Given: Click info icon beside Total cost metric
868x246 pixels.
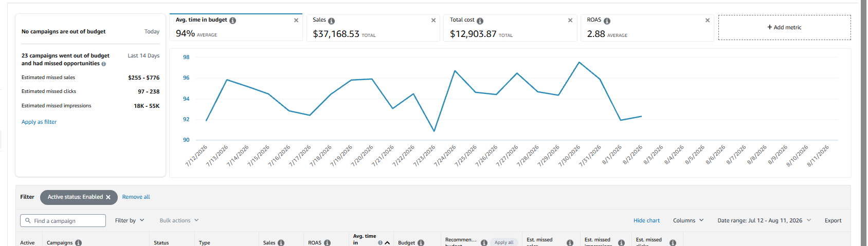Looking at the screenshot, I should (480, 21).
